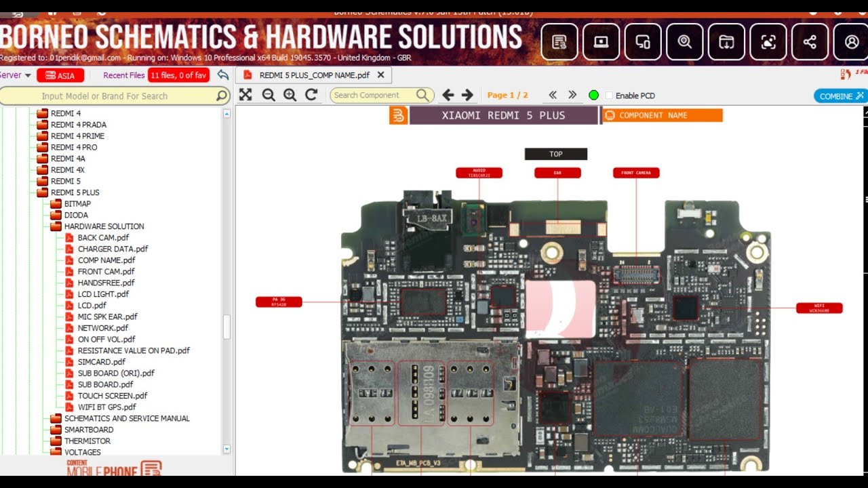Open ON OFF VOL.pdf file
The height and width of the screenshot is (488, 868).
coord(106,340)
